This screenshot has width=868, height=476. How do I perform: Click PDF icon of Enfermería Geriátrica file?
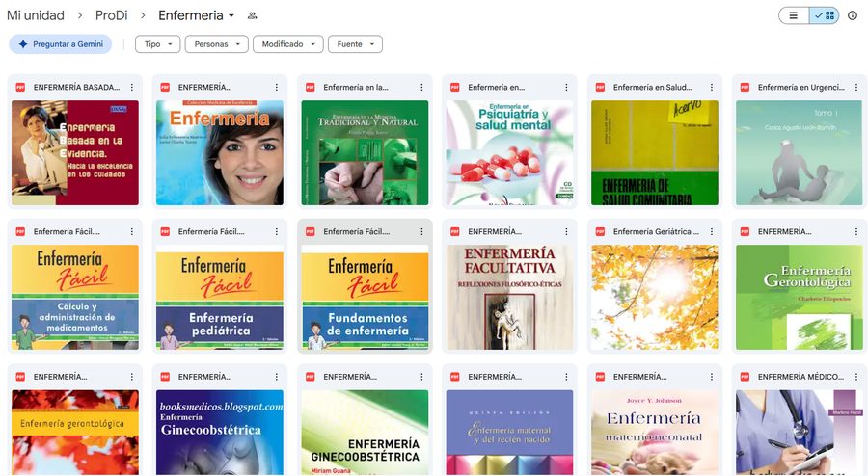(x=600, y=232)
